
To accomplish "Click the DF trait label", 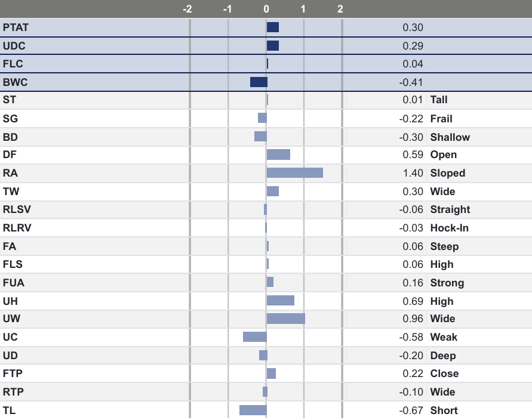I will (9, 155).
